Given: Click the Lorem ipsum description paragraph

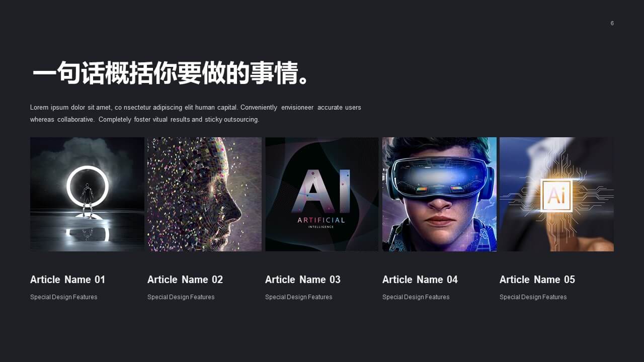Looking at the screenshot, I should [196, 114].
